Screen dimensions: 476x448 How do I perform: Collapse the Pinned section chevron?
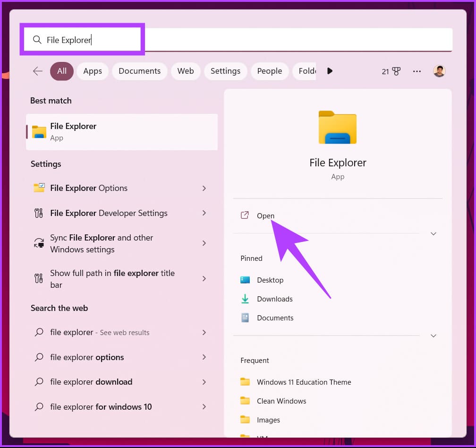[433, 336]
